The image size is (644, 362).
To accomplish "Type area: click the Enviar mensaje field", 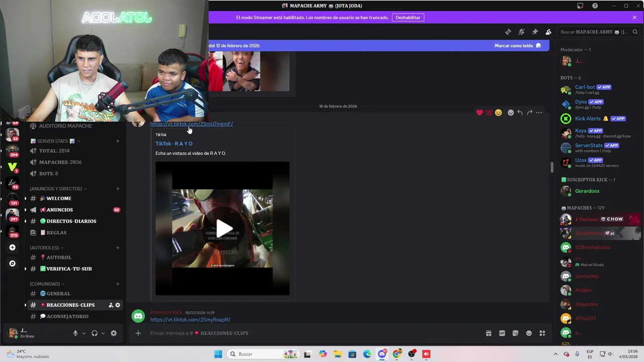I will click(x=312, y=333).
